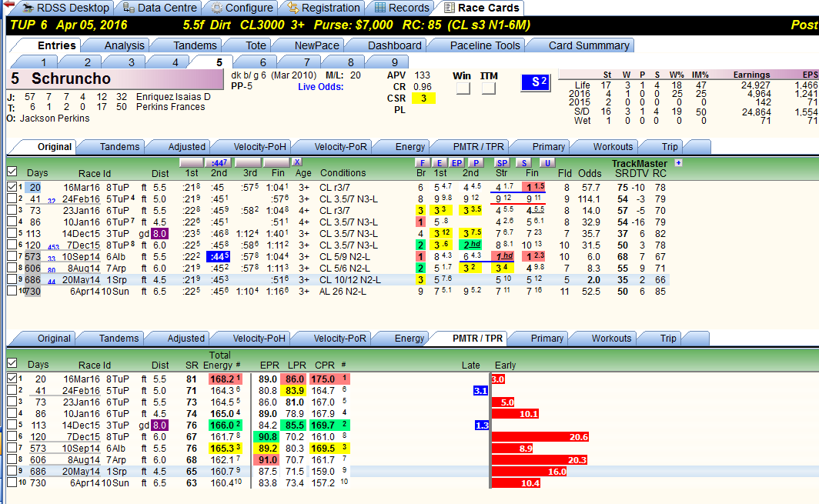Tick the ITM checkbox
The width and height of the screenshot is (819, 504).
click(x=488, y=88)
